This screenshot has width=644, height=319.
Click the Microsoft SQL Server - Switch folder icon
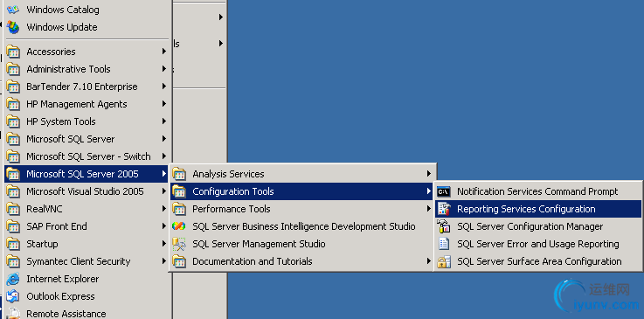[13, 156]
